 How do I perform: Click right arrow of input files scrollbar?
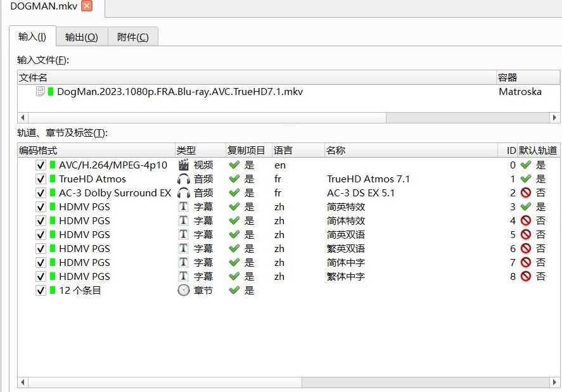(555, 118)
